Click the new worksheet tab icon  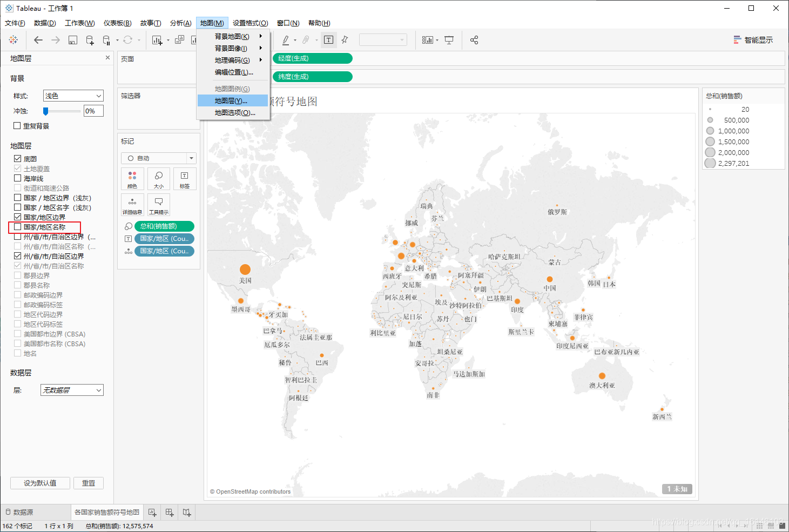(x=152, y=512)
